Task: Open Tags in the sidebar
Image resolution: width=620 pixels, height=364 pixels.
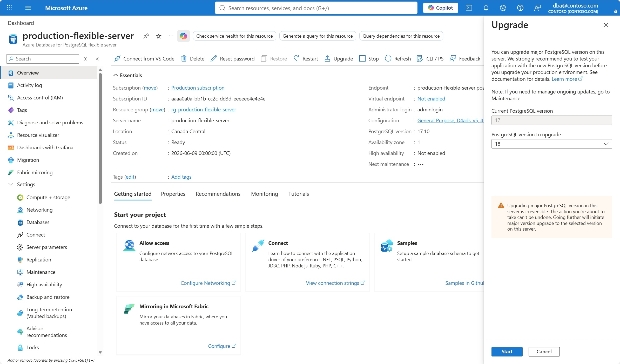Action: coord(49,110)
